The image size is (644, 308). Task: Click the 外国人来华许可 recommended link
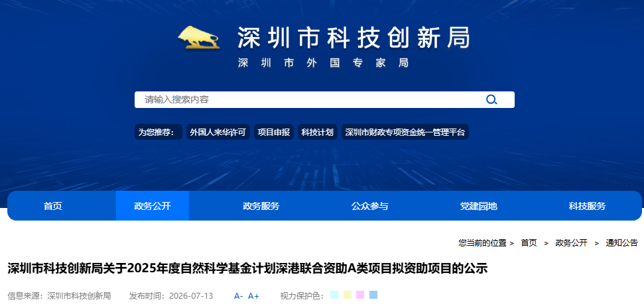[x=218, y=132]
